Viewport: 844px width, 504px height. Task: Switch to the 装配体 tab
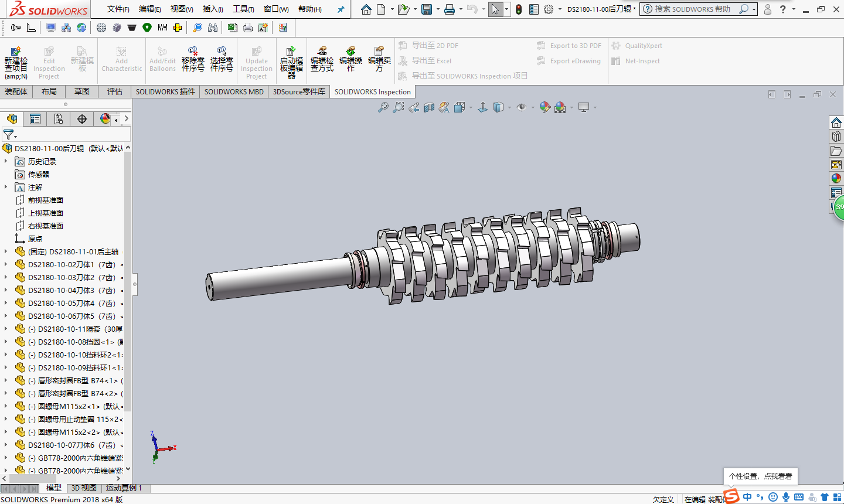coord(16,91)
